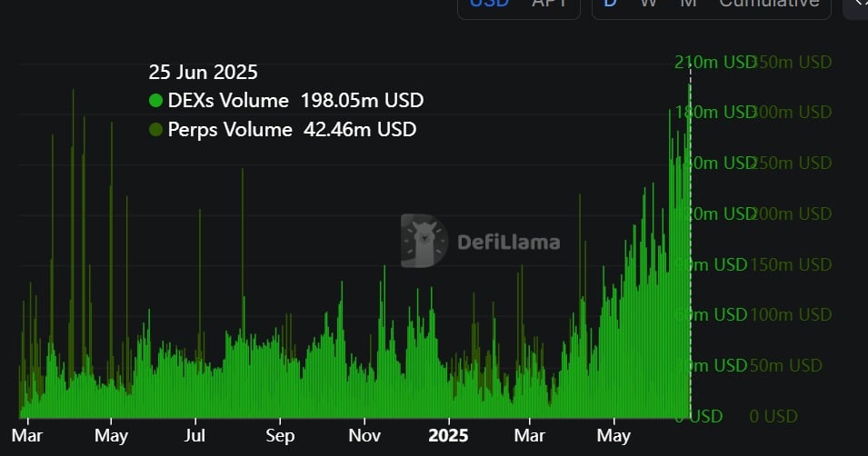This screenshot has height=456, width=868.
Task: Click the 42.46m USD value
Action: [x=360, y=130]
